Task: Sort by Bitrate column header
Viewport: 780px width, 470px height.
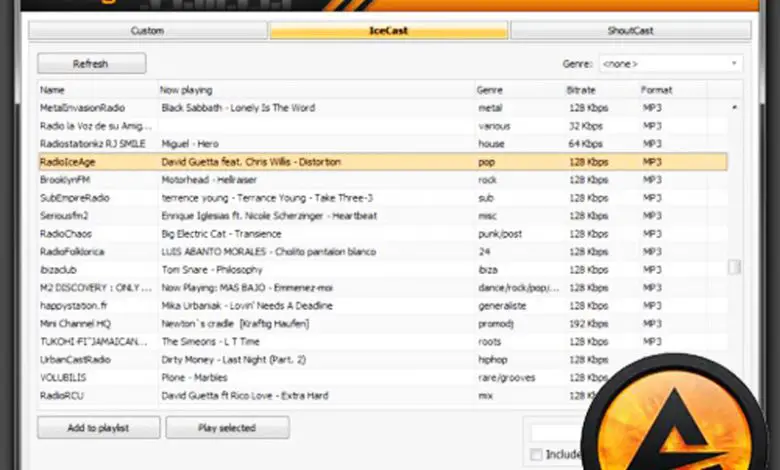Action: pyautogui.click(x=581, y=90)
